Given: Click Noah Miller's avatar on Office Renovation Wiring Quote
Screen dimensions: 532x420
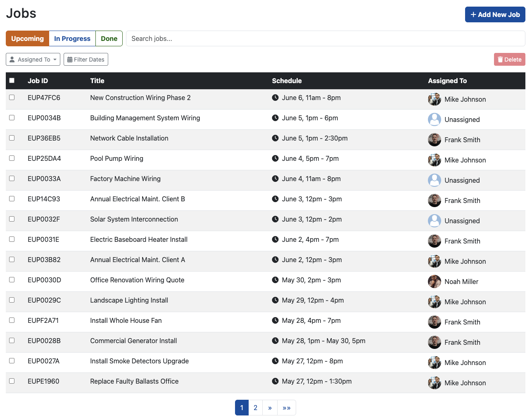Looking at the screenshot, I should [434, 282].
